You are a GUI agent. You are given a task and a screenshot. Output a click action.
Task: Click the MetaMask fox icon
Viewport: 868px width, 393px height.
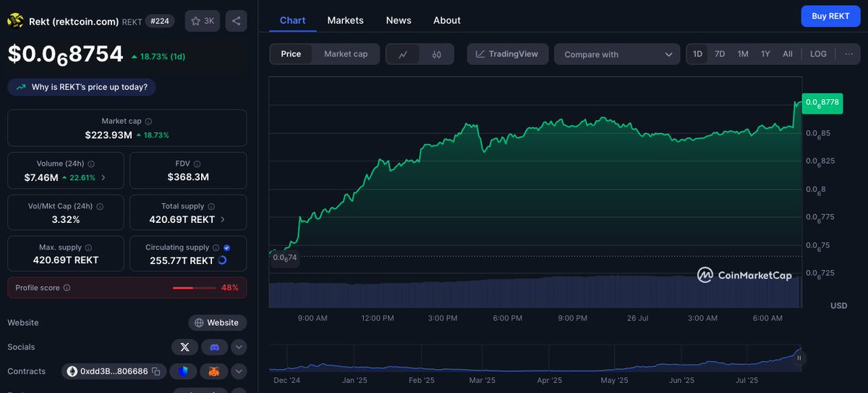214,371
